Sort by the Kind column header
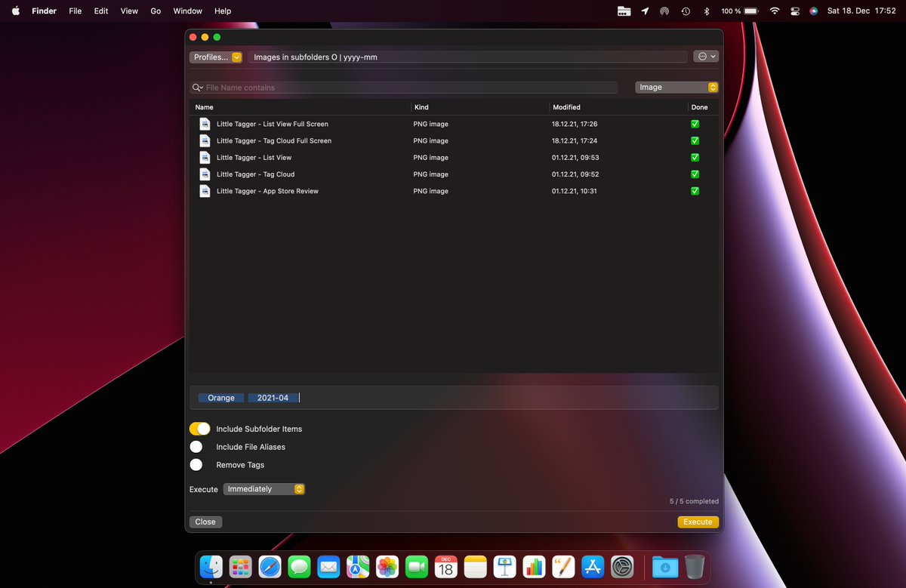The width and height of the screenshot is (906, 588). pyautogui.click(x=479, y=107)
